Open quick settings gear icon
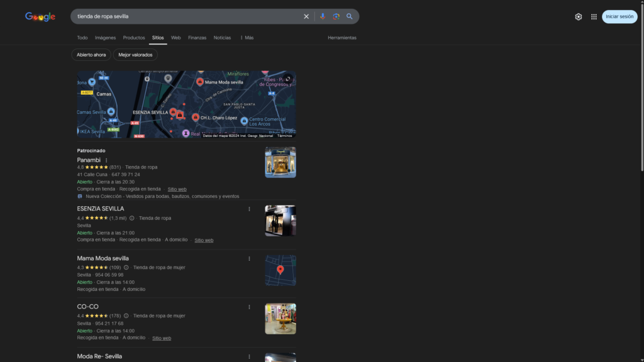 579,17
